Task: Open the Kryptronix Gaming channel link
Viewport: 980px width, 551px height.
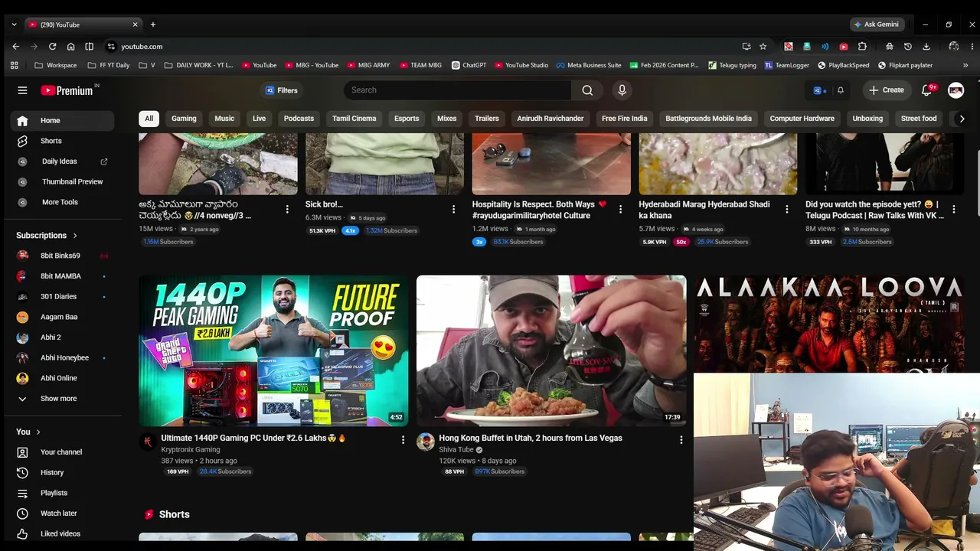Action: click(191, 450)
